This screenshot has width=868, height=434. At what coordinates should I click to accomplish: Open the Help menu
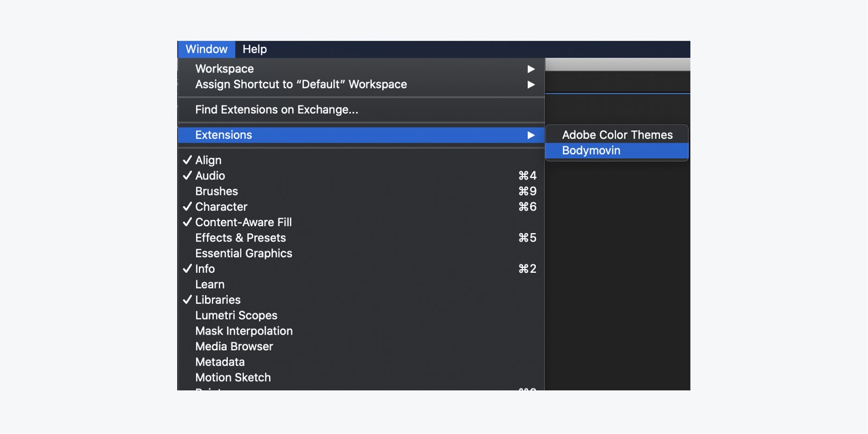click(254, 49)
